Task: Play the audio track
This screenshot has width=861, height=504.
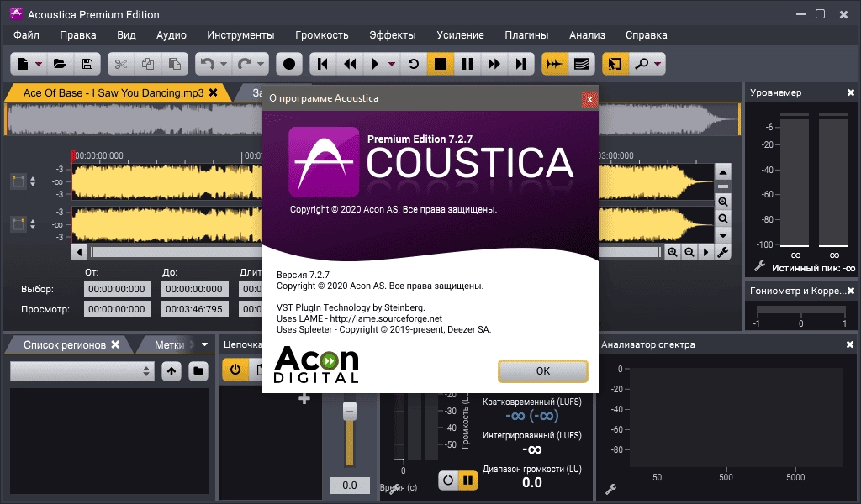Action: pos(376,64)
